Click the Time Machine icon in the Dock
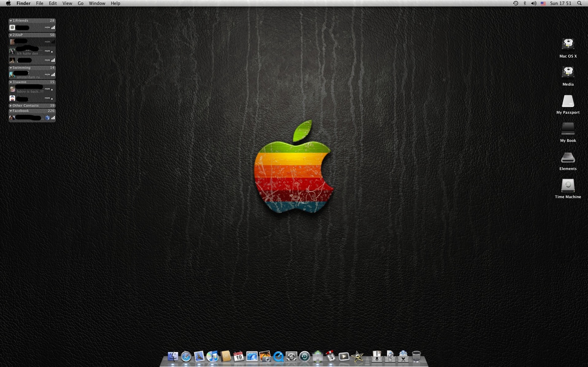Viewport: 588px width, 367px height. (305, 356)
